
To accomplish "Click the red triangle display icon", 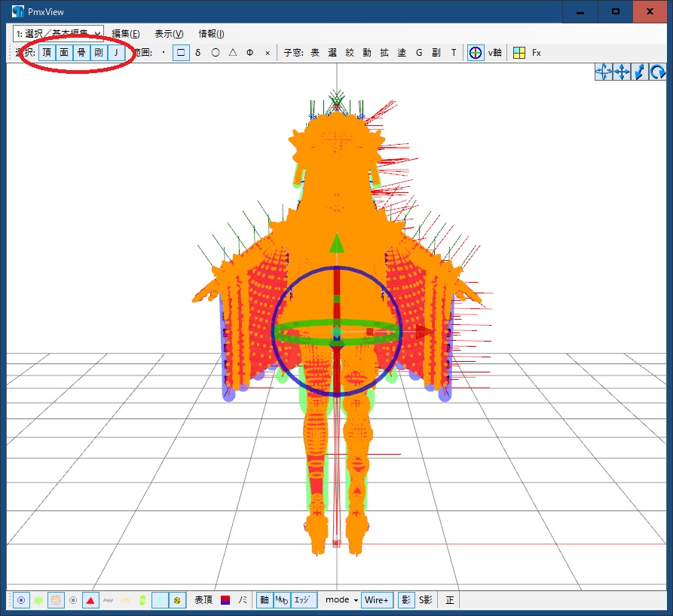I will (90, 600).
